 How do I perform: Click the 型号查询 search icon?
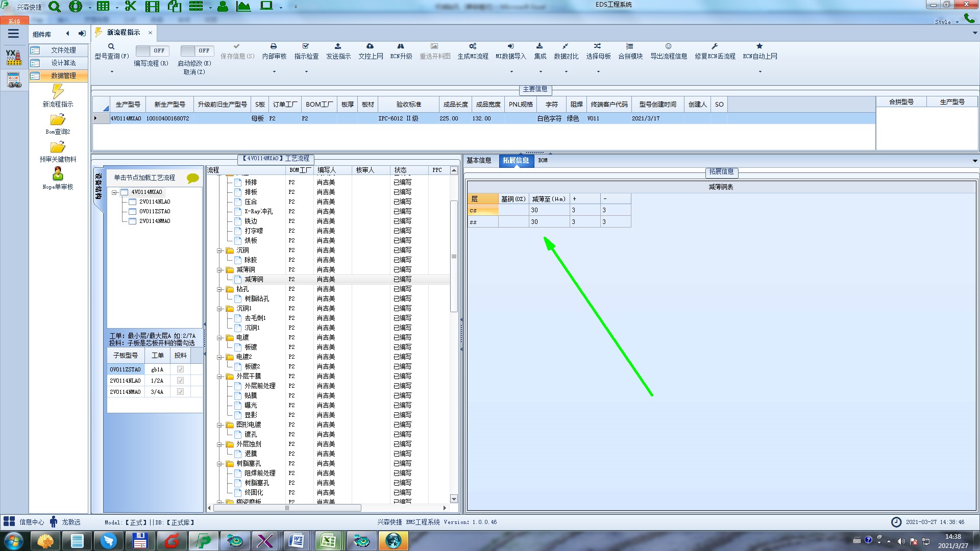(111, 46)
